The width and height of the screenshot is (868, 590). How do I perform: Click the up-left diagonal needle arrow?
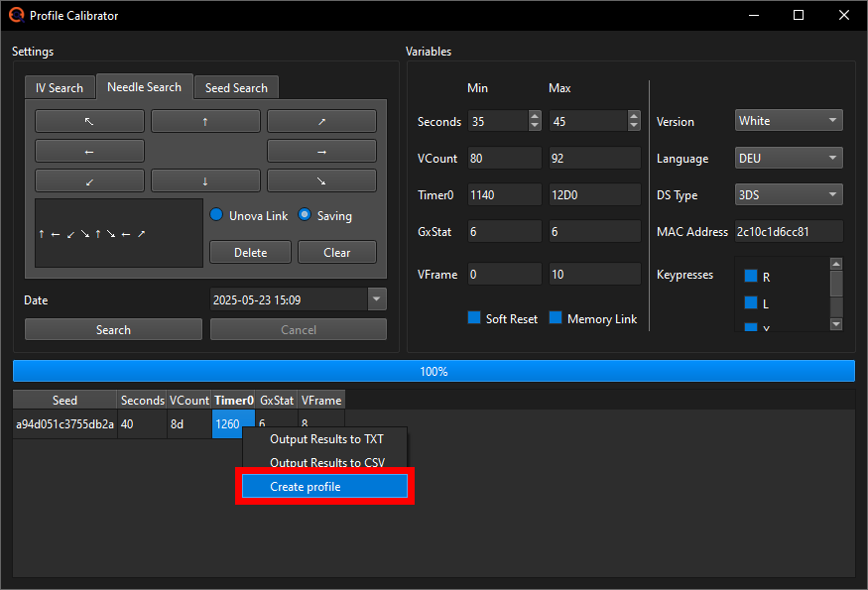(x=88, y=121)
